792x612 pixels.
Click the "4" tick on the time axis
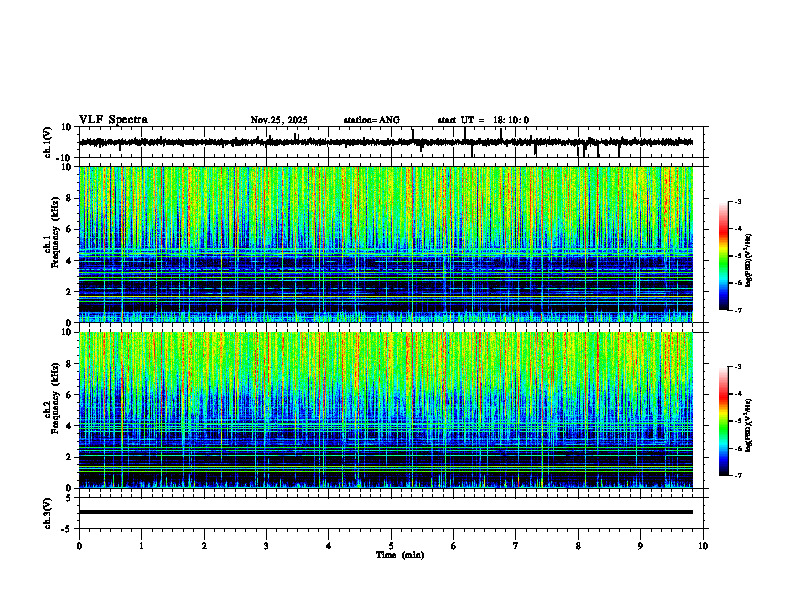[329, 546]
